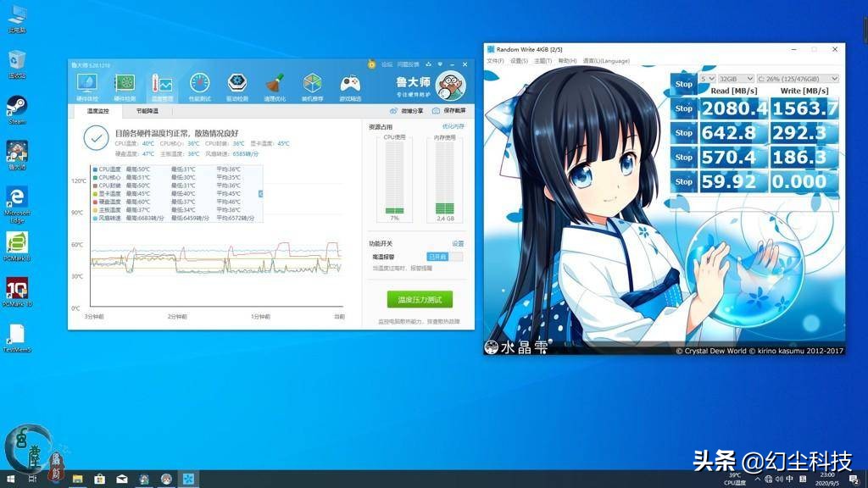Click the read value 2080.4

[x=734, y=108]
